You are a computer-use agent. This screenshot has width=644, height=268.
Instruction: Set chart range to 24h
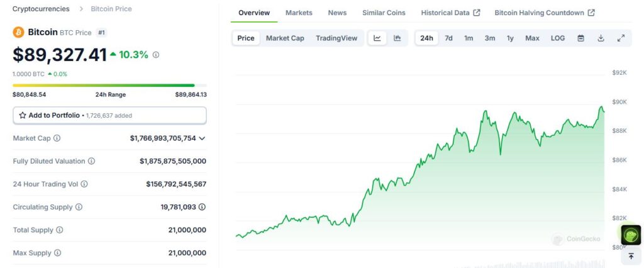(427, 38)
